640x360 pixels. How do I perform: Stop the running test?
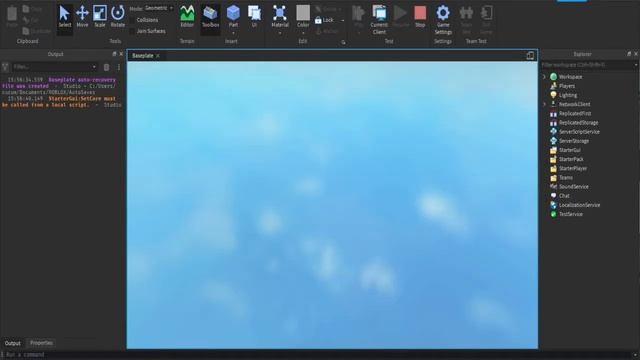click(x=420, y=17)
